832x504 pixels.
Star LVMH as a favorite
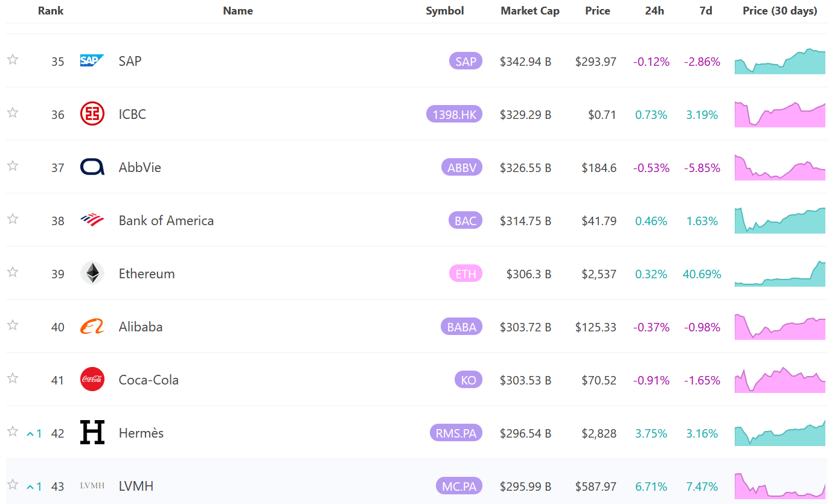(x=13, y=485)
